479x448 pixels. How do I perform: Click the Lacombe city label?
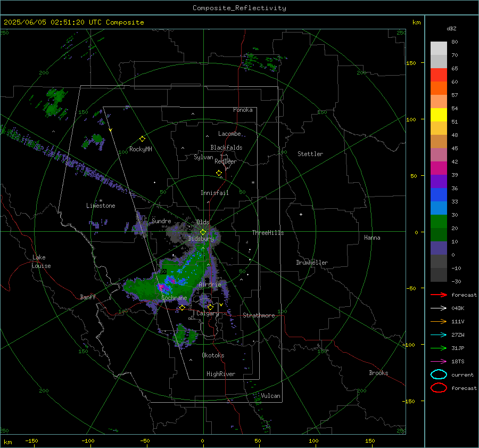(229, 134)
